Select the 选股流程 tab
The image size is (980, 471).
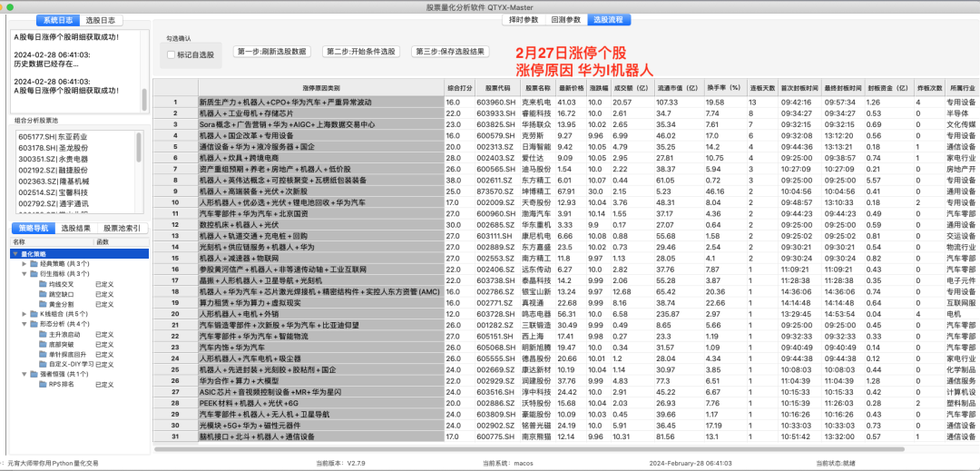point(610,19)
